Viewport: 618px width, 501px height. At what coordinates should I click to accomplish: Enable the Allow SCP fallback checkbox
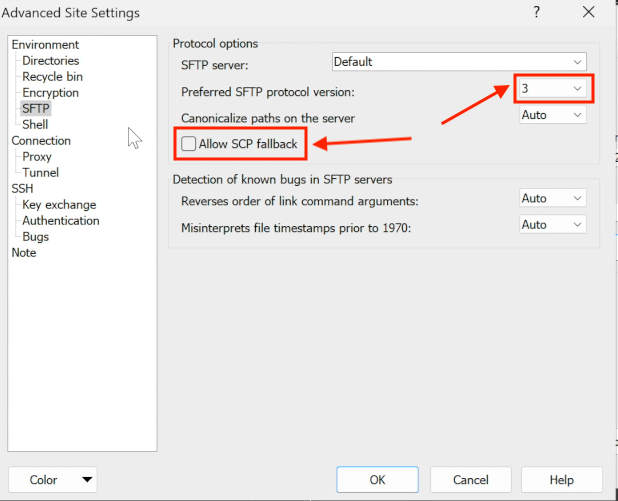[x=188, y=144]
